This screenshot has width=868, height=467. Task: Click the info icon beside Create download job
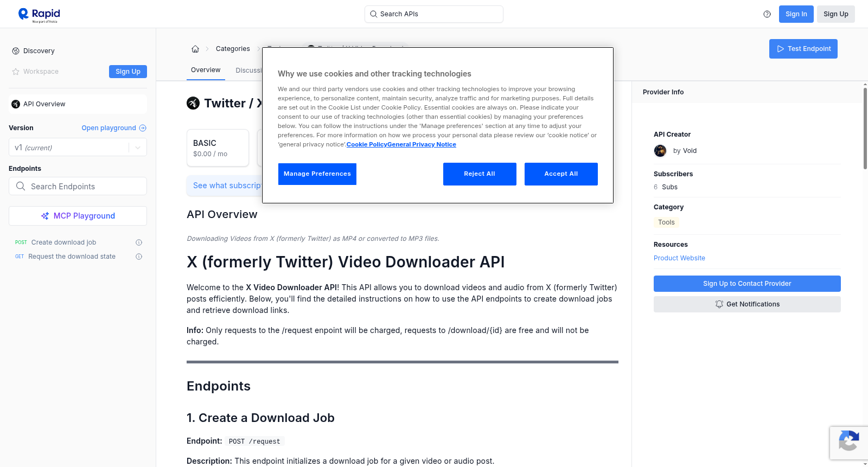(139, 242)
